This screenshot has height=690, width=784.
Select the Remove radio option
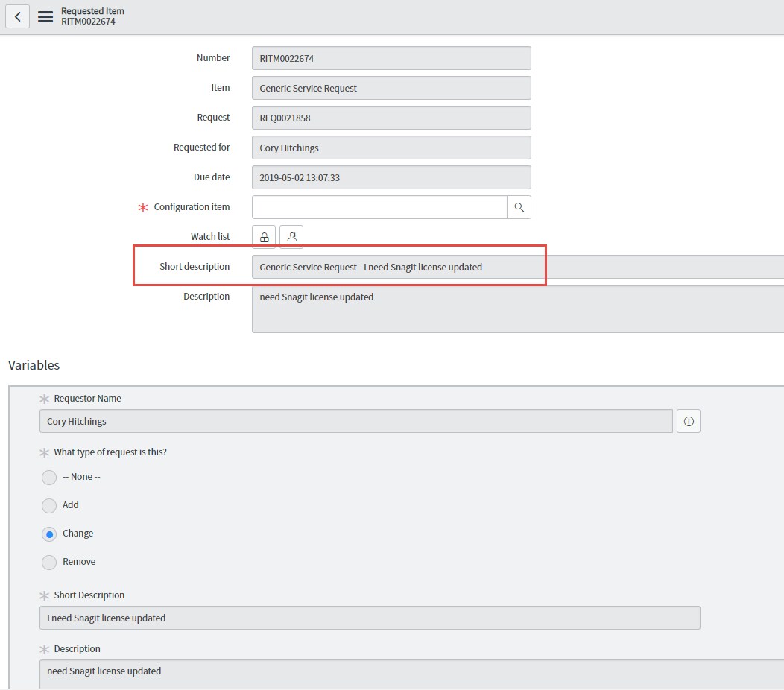[x=48, y=562]
